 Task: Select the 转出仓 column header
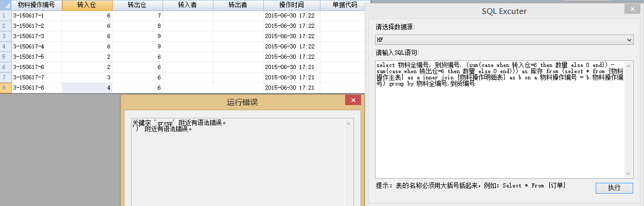point(138,5)
